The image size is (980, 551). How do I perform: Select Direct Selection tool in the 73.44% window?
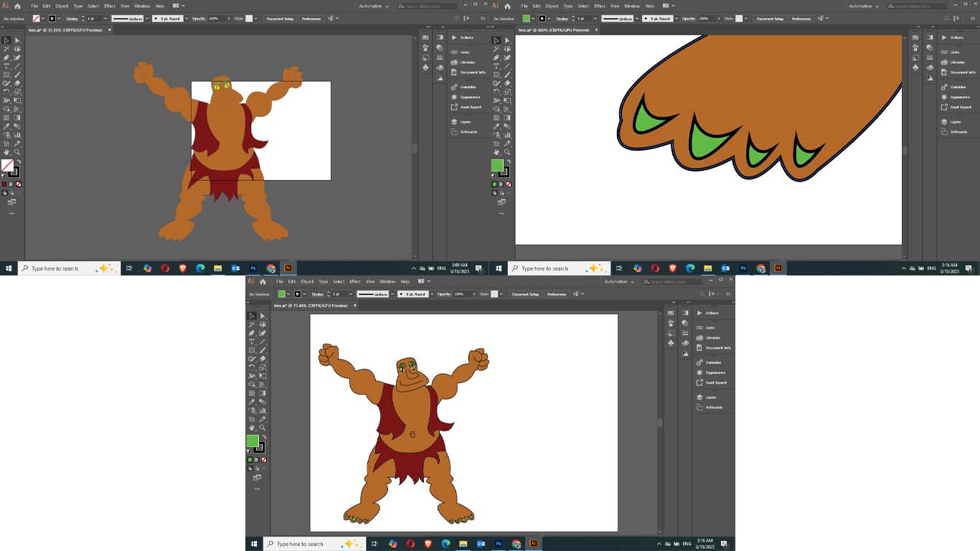[263, 316]
